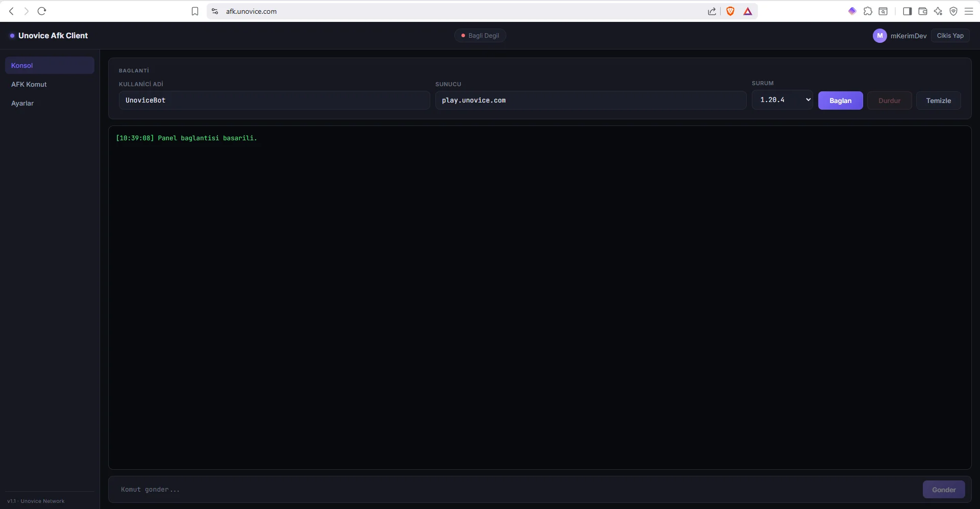This screenshot has width=980, height=509.
Task: Open the Brave Rewards triangle icon
Action: pos(748,11)
